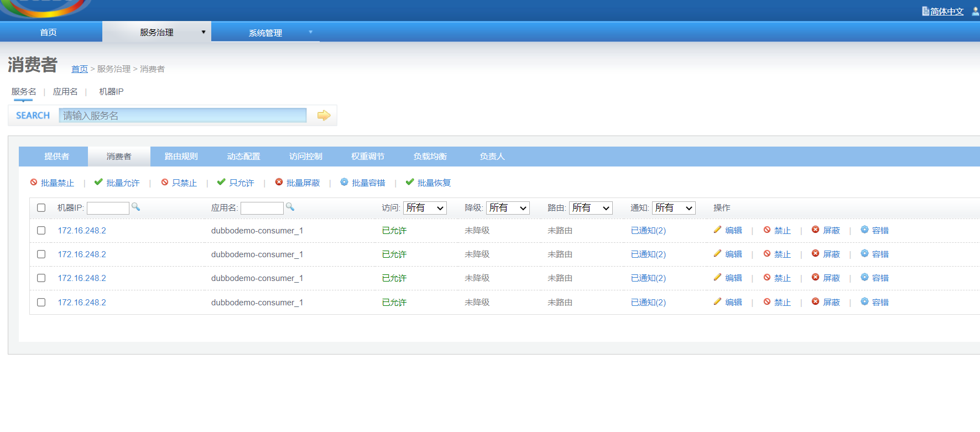Expand the 服务治理 navigation menu
Viewport: 980px width, 432px height.
157,32
